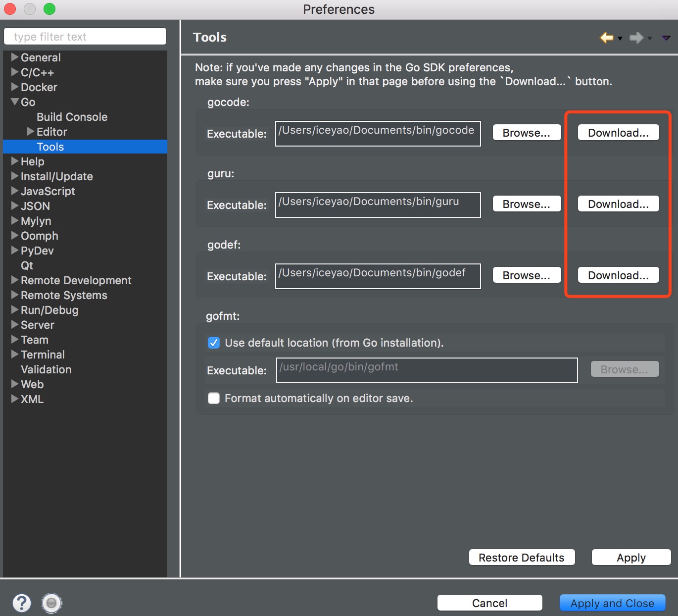This screenshot has height=616, width=678.
Task: Click the back navigation arrow icon
Action: (606, 38)
